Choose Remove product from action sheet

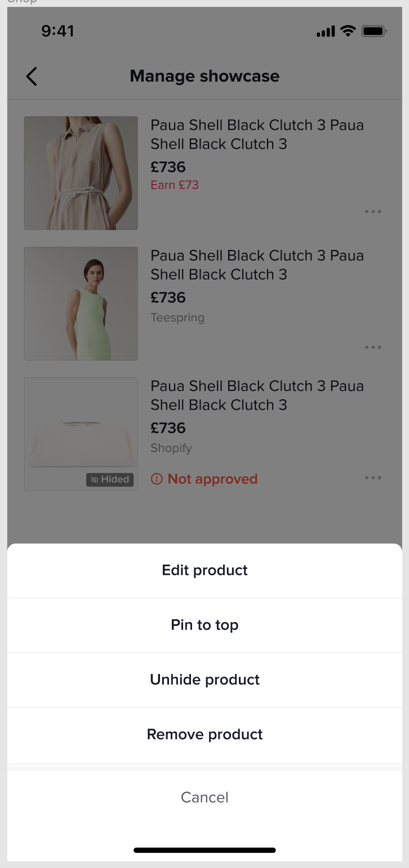[x=204, y=734]
